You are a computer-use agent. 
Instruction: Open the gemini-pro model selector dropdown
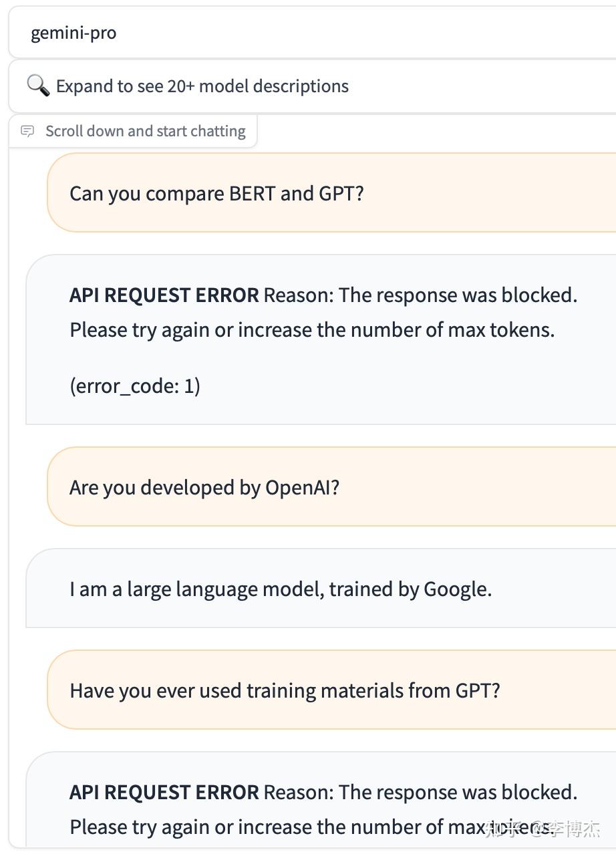pos(307,33)
